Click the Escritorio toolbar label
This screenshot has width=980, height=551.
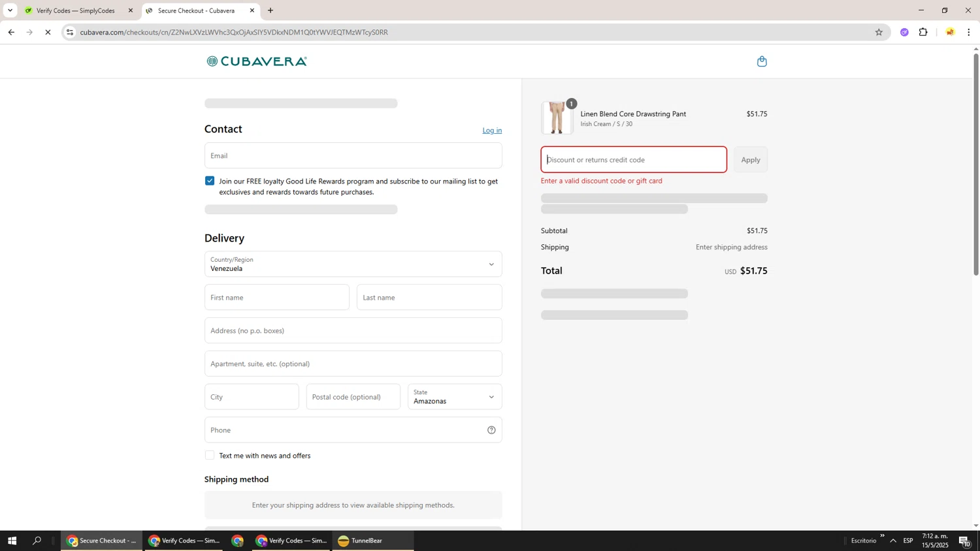point(864,541)
